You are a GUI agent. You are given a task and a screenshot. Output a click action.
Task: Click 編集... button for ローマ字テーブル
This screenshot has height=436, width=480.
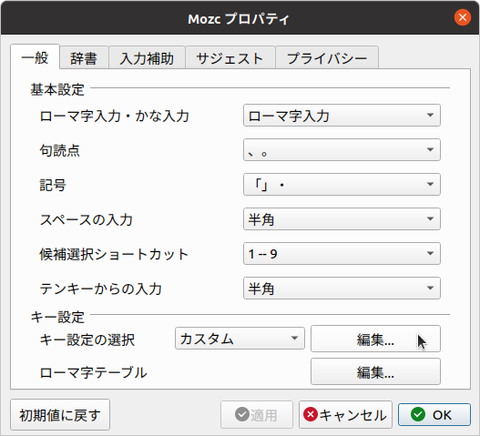coord(375,371)
